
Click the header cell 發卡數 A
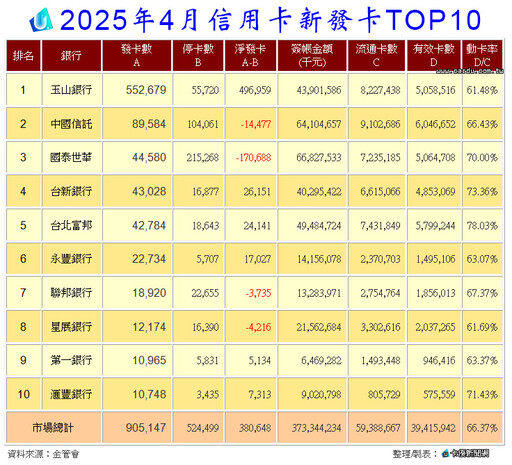(137, 56)
